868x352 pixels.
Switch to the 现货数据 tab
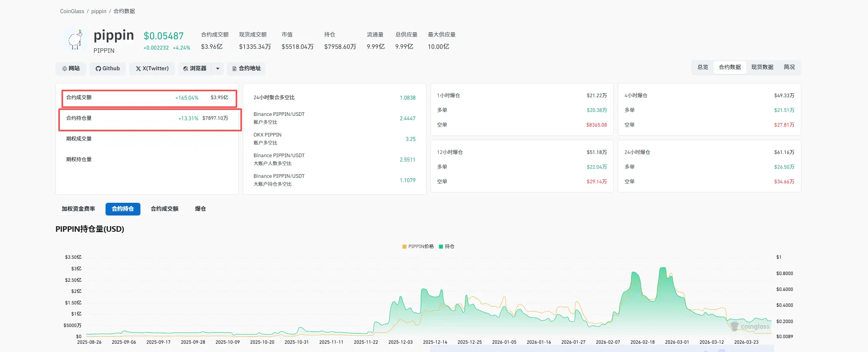click(762, 67)
